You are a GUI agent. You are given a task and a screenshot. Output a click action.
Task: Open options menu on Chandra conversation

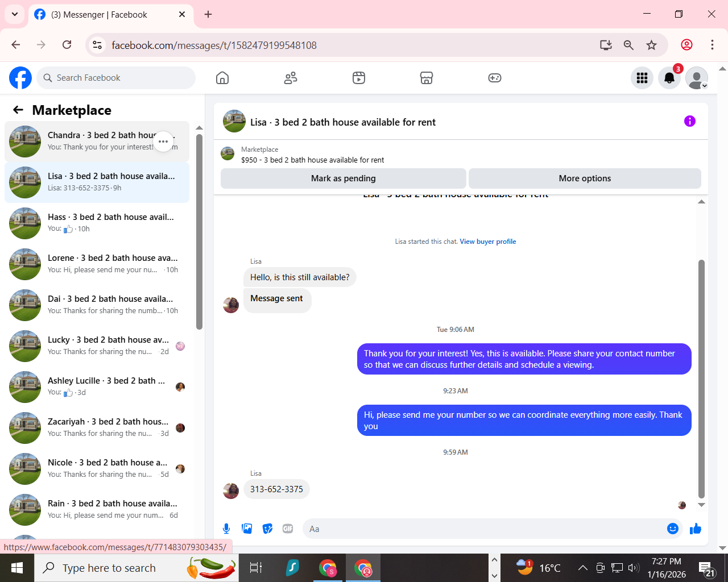163,142
